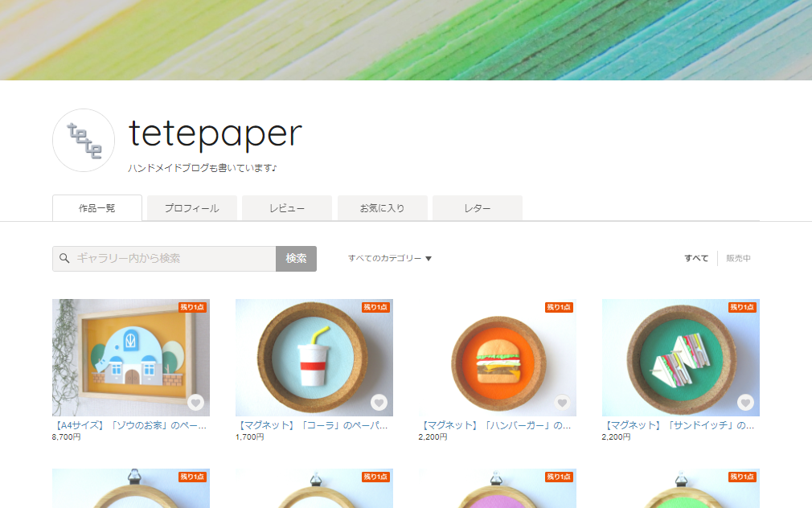Viewport: 812px width, 508px height.
Task: Focus the ギャラリー内から検索 input field
Action: click(x=164, y=258)
